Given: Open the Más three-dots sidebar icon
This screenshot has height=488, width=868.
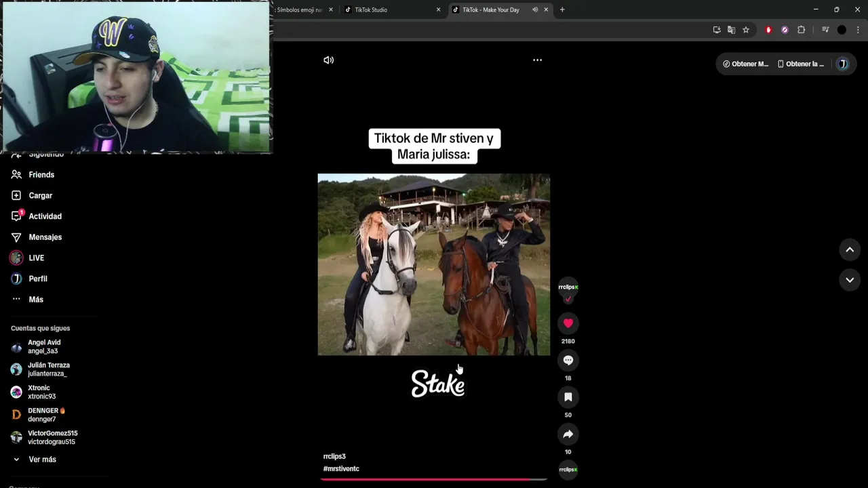Looking at the screenshot, I should point(16,299).
